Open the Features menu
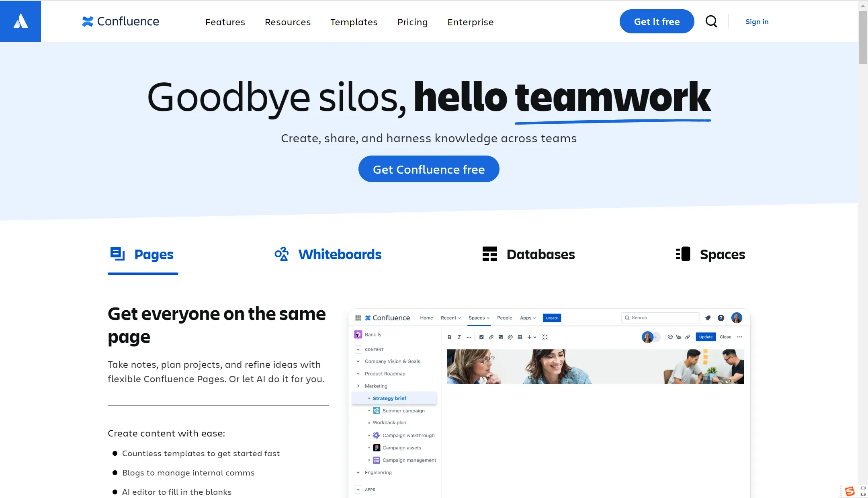Image resolution: width=868 pixels, height=498 pixels. [x=225, y=22]
